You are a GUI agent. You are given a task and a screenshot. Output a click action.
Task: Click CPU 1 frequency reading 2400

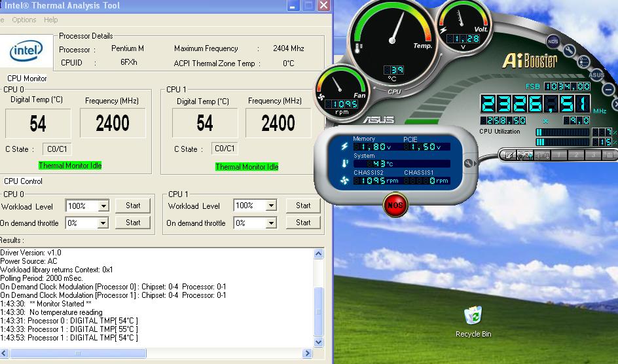(278, 123)
